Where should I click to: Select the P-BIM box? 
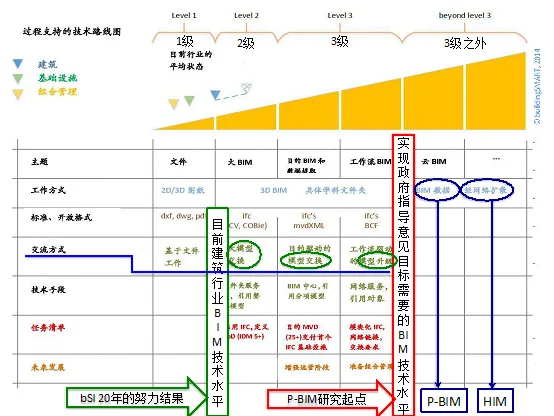tap(444, 400)
